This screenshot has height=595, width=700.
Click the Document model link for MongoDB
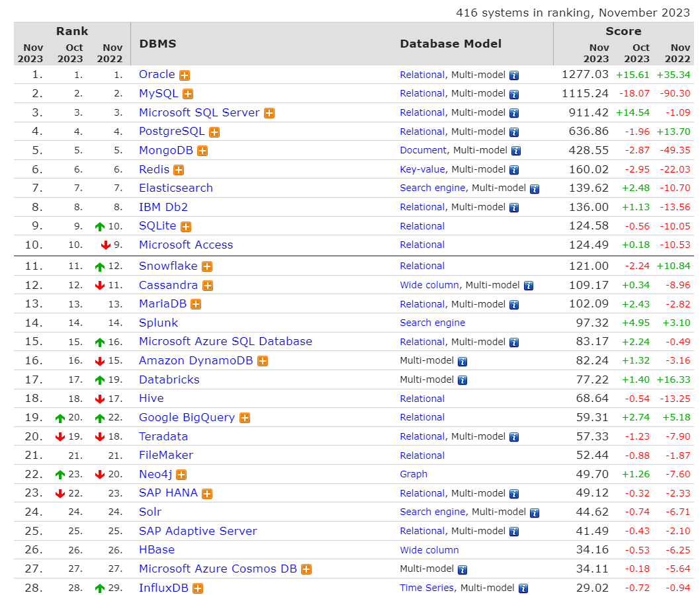coord(423,150)
